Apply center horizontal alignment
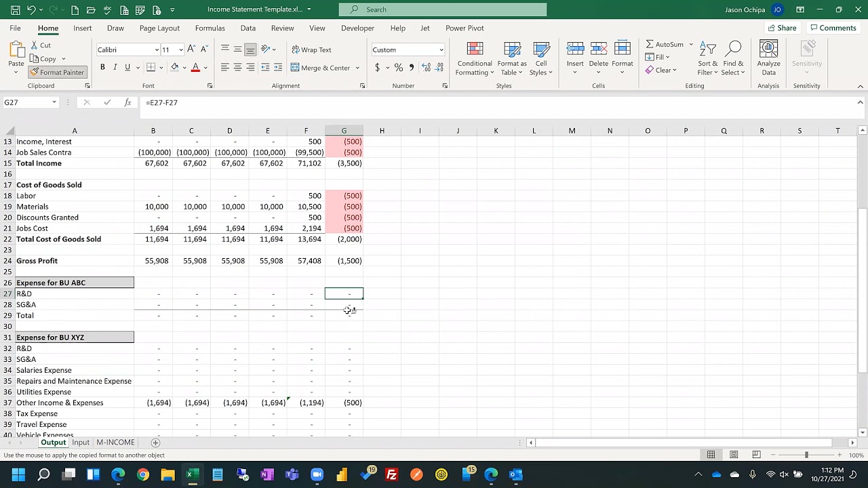The width and height of the screenshot is (868, 488). tap(237, 67)
